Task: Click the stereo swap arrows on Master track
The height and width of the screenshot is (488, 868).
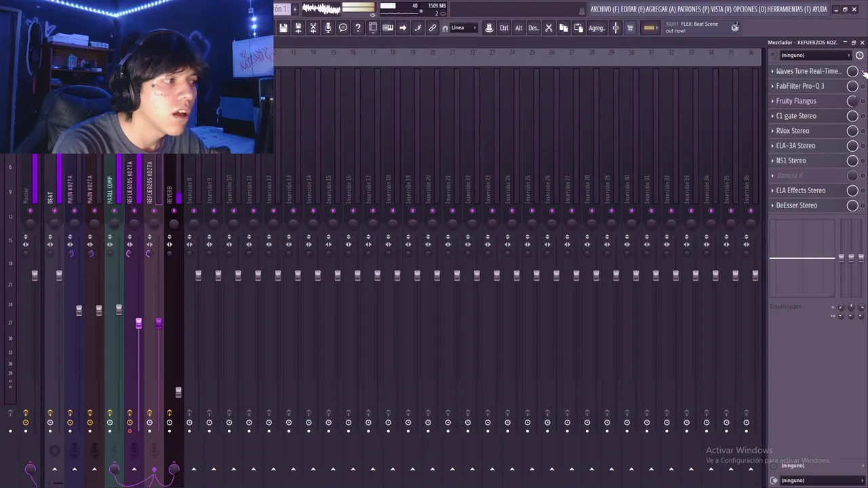Action: coord(26,244)
